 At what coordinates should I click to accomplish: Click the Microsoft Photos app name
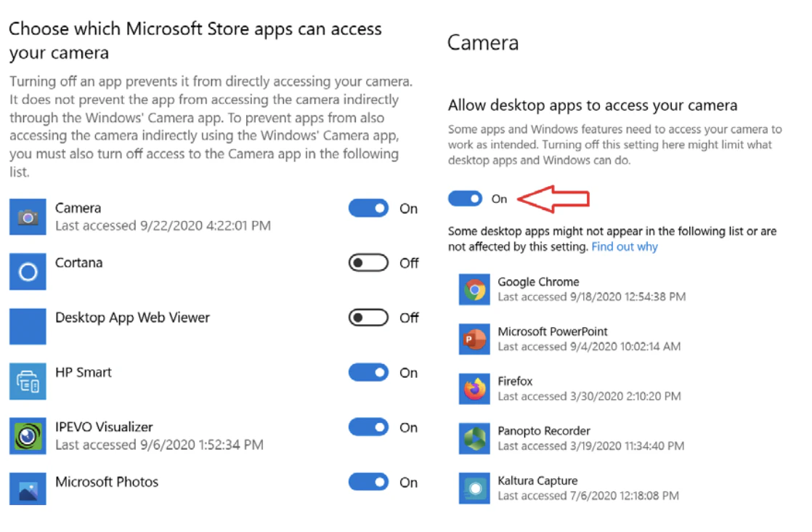(x=107, y=482)
